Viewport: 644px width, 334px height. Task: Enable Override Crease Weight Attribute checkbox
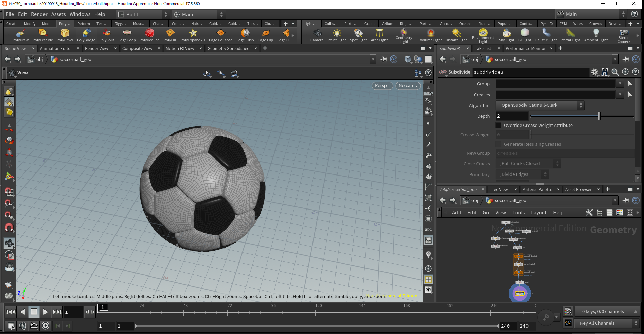coord(498,126)
